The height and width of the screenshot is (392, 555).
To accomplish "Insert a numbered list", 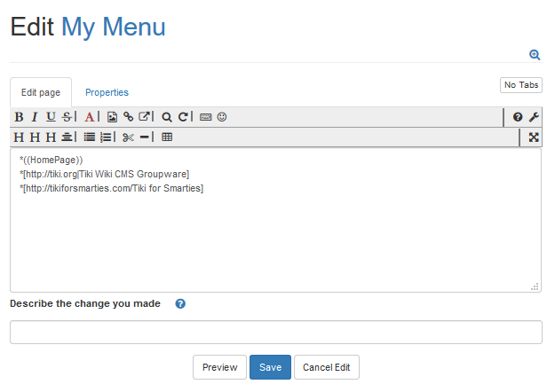I will click(x=106, y=137).
